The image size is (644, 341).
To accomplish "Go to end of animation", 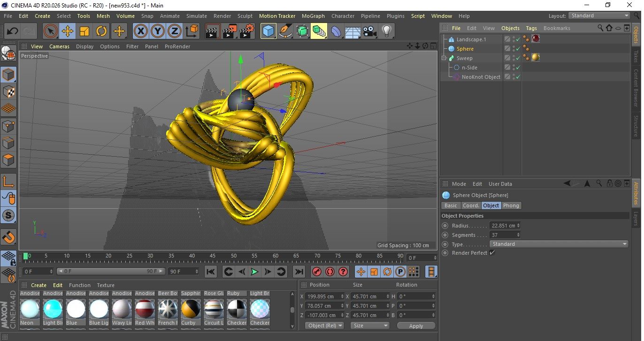I will pos(299,272).
